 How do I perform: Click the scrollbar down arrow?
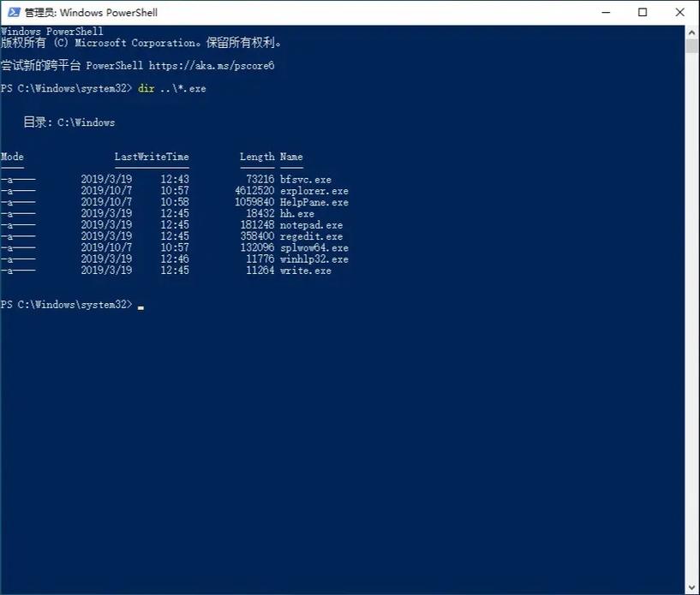(692, 588)
